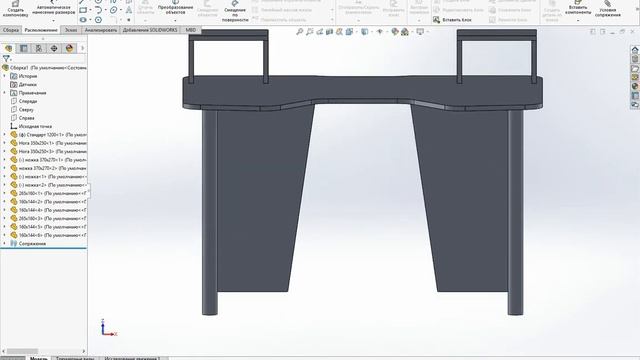Open dropdown under Вставить компоненты
This screenshot has width=640, height=360.
[x=578, y=20]
